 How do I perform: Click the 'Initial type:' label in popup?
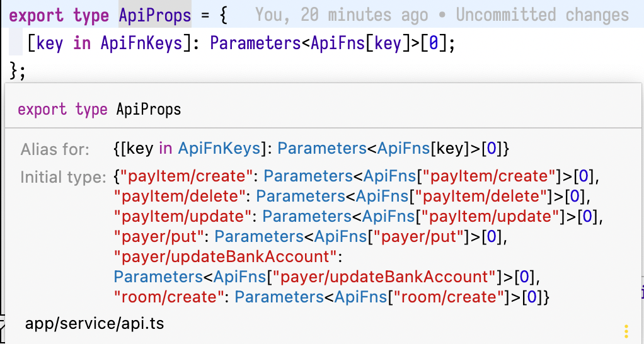click(63, 176)
